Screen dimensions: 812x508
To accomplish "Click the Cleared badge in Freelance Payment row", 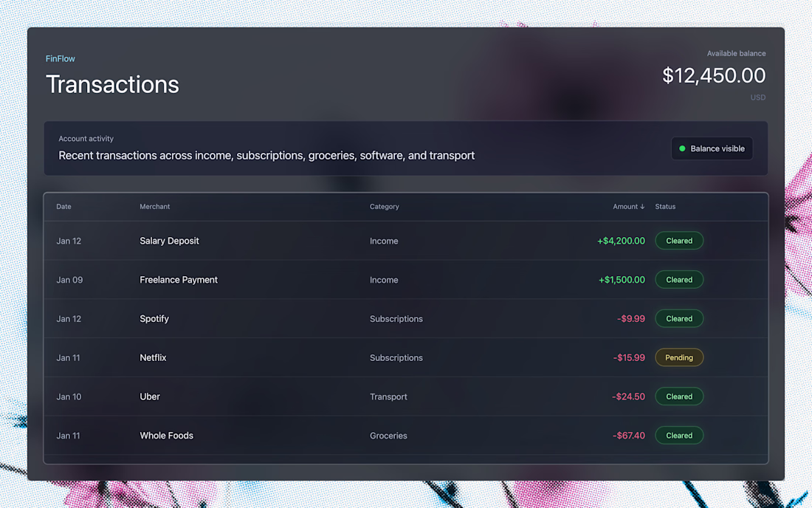I will tap(679, 280).
